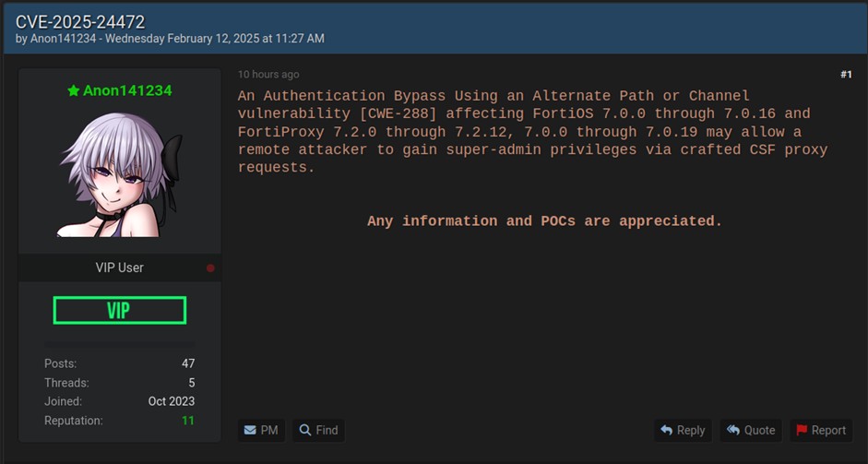Click the Joined Oct 2023 date
The height and width of the screenshot is (464, 868).
(x=171, y=401)
